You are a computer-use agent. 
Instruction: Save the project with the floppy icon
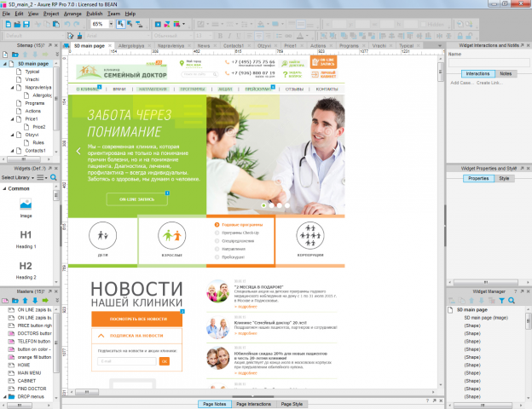coord(26,24)
